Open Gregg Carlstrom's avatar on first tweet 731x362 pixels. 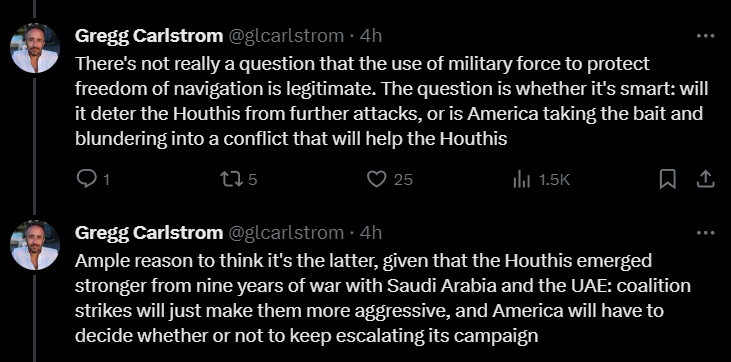point(35,49)
